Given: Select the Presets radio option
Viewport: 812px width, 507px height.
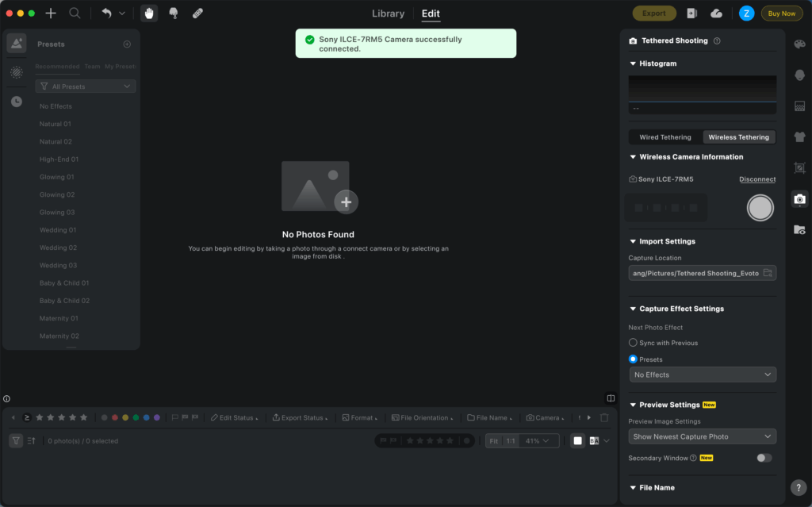Looking at the screenshot, I should click(633, 359).
